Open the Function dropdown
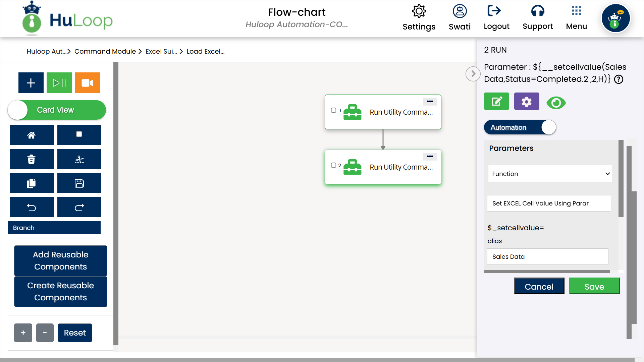The width and height of the screenshot is (644, 362). [550, 174]
